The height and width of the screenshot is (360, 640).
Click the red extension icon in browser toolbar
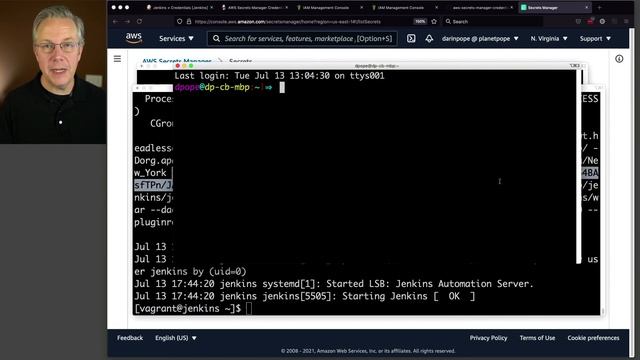(590, 21)
